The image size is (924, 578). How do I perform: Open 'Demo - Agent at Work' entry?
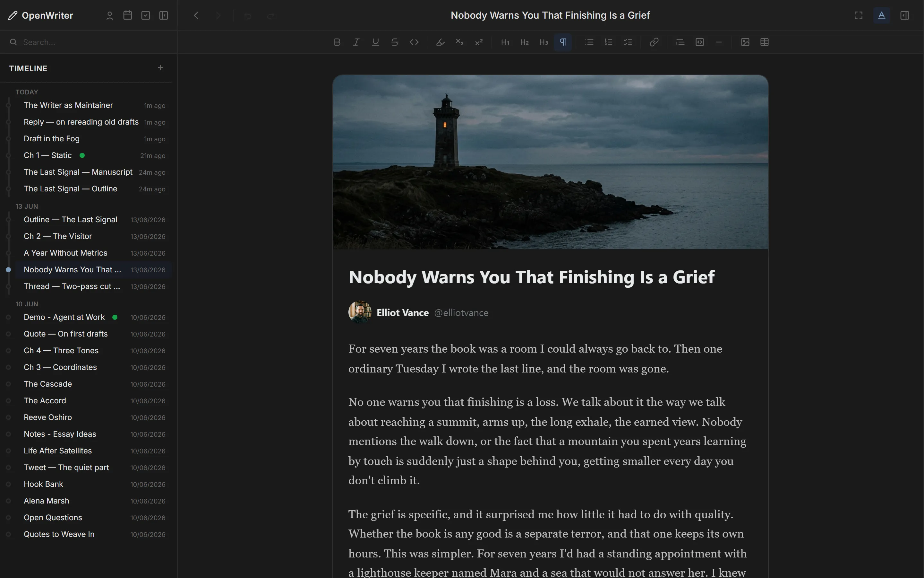[93, 317]
